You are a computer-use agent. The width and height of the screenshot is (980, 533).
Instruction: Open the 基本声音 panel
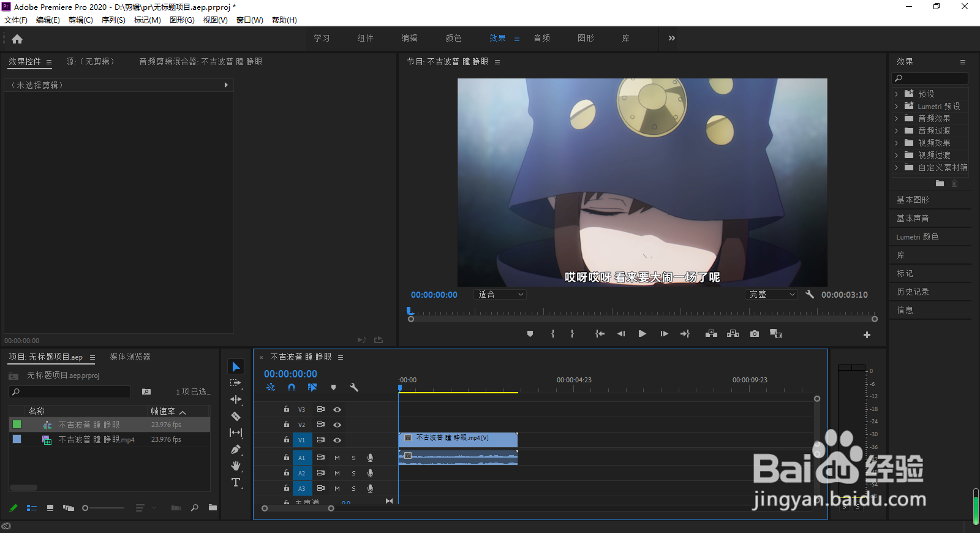[913, 218]
